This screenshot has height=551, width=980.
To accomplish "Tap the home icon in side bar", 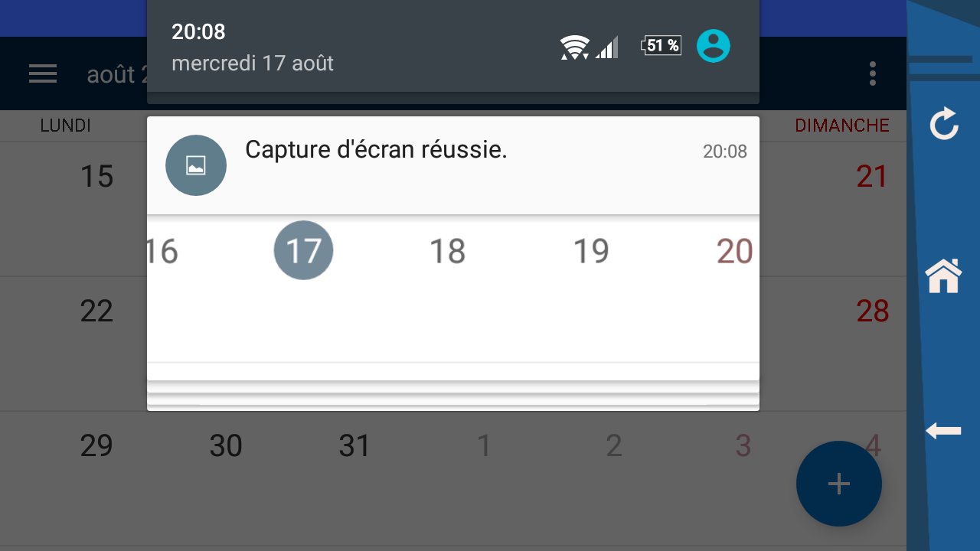I will click(943, 275).
